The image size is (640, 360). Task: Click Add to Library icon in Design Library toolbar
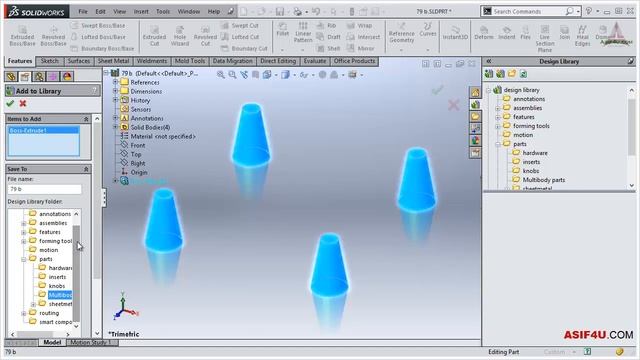pos(489,74)
